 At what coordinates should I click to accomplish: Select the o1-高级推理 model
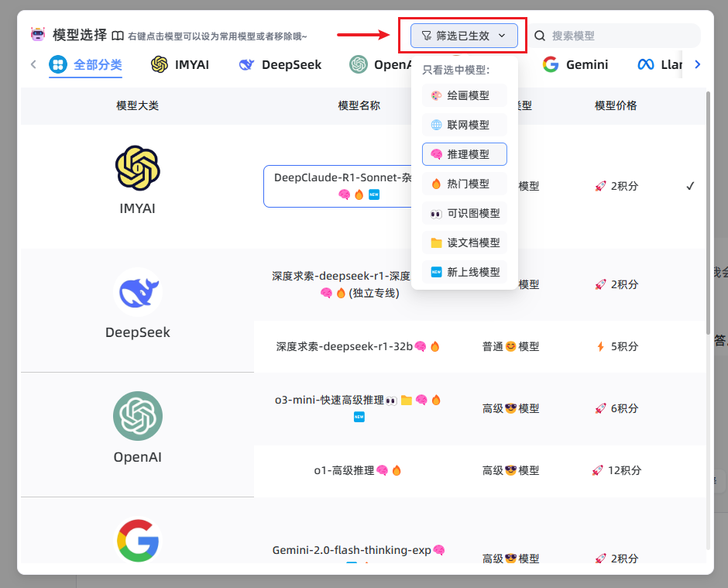pos(358,470)
